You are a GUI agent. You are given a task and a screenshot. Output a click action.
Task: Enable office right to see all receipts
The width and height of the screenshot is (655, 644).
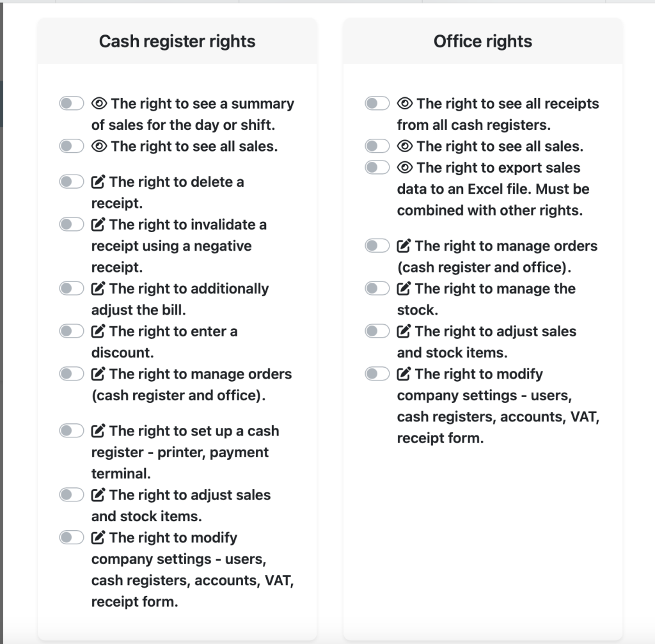coord(377,103)
